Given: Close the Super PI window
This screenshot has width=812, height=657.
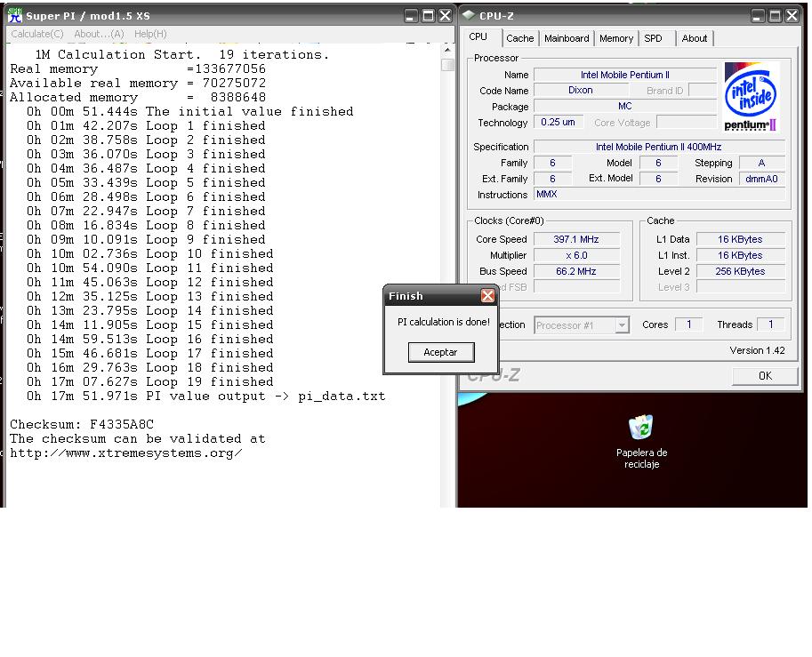Looking at the screenshot, I should coord(446,16).
